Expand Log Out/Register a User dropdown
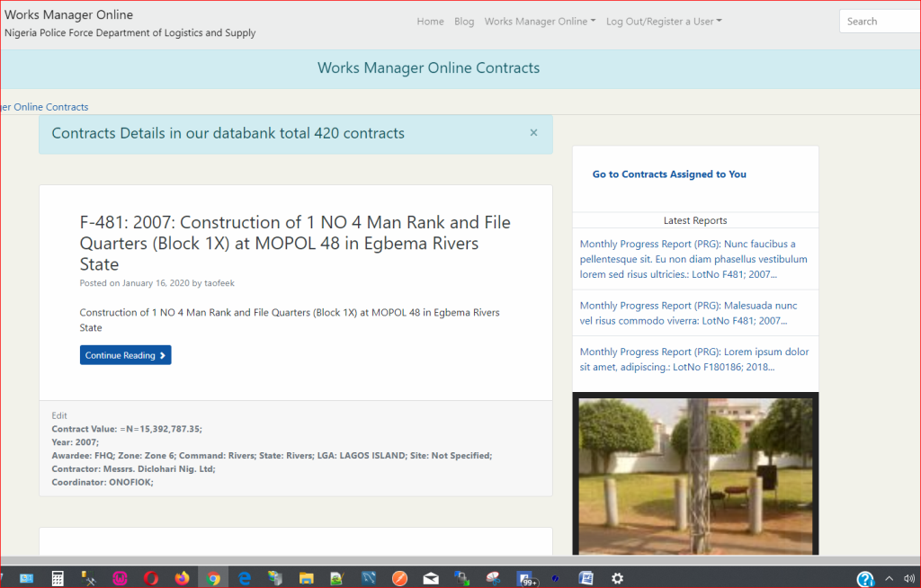This screenshot has width=921, height=588. (664, 22)
